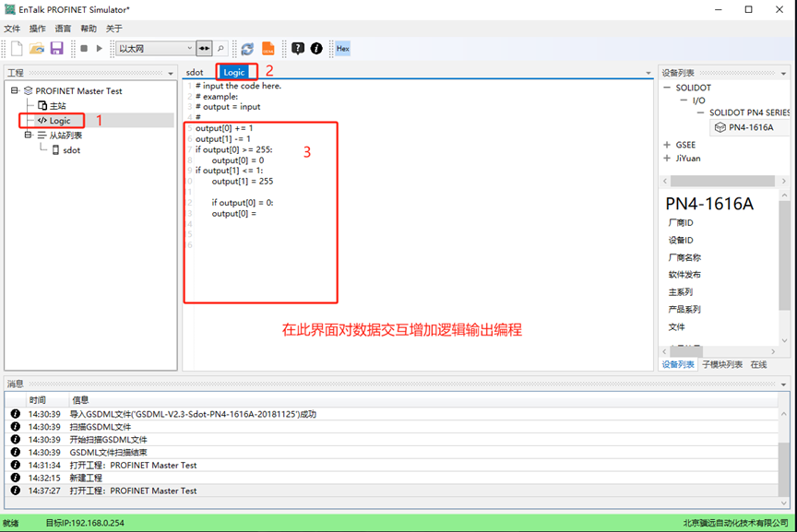Click the New project file icon

coord(17,48)
